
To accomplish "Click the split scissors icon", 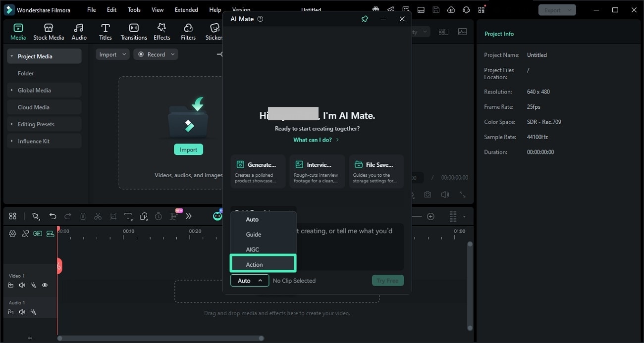I will (x=98, y=216).
